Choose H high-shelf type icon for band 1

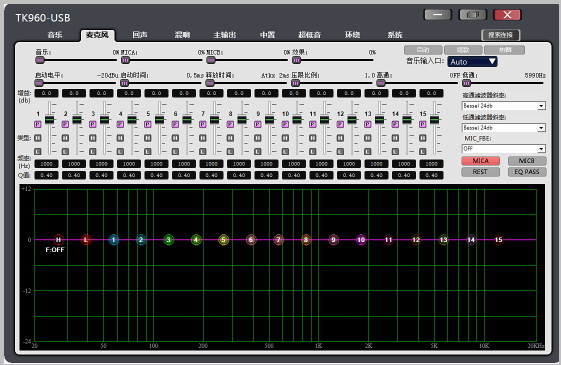(38, 138)
